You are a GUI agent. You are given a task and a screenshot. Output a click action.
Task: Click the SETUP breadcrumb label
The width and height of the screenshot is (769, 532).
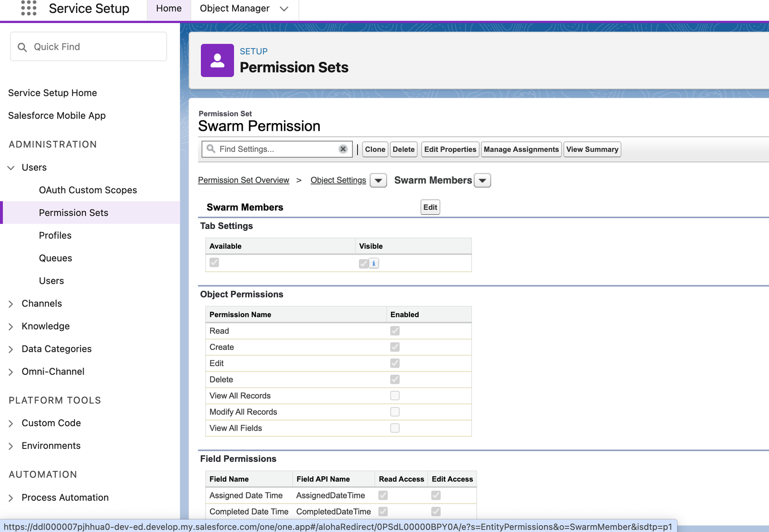pyautogui.click(x=254, y=51)
